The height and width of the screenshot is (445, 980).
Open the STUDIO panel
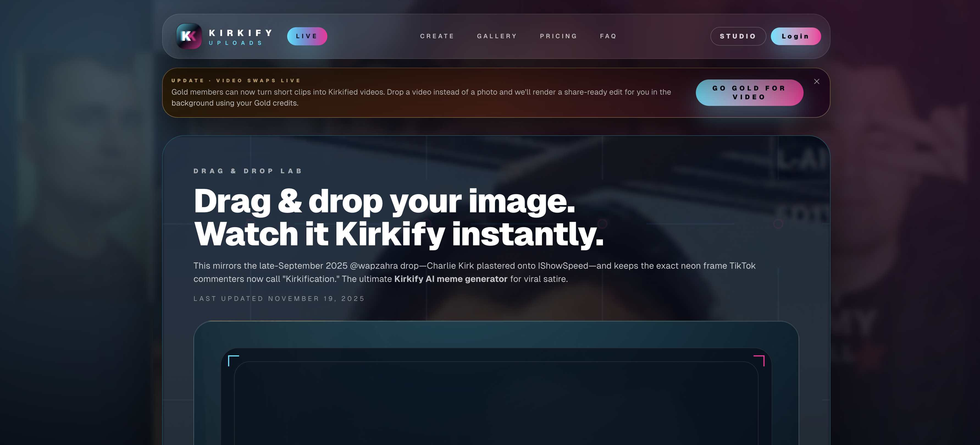(738, 36)
